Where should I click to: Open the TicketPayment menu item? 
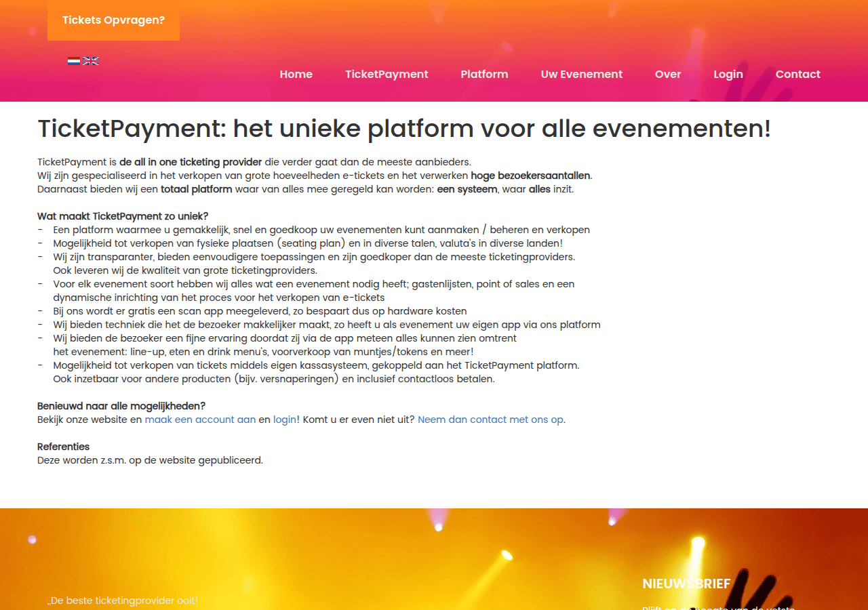387,75
